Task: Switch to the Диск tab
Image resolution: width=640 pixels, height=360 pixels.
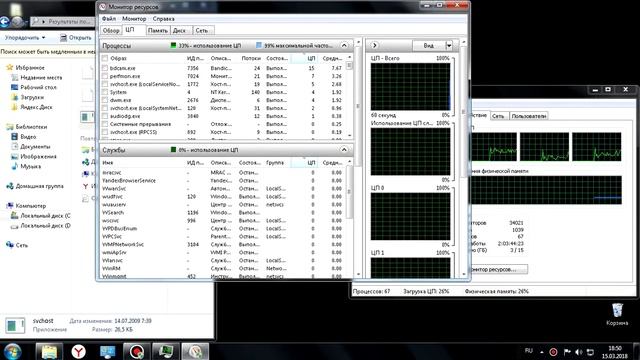Action: click(179, 31)
